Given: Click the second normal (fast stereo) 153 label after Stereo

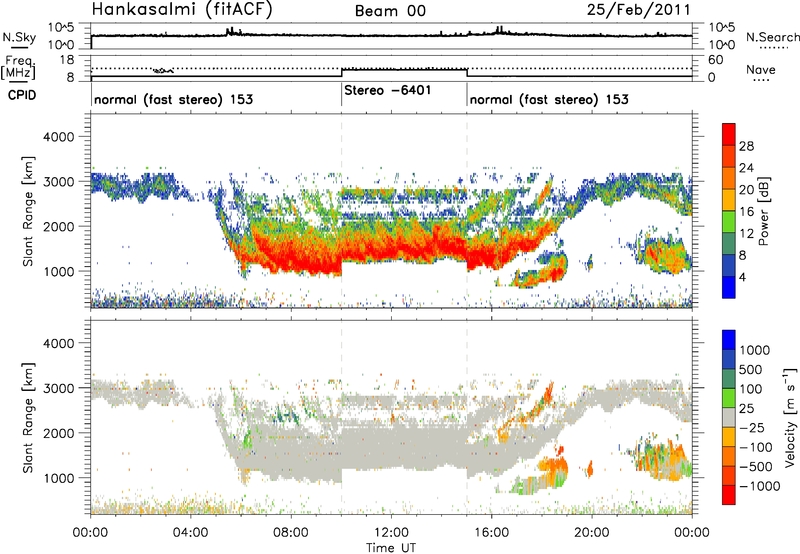Looking at the screenshot, I should [549, 99].
